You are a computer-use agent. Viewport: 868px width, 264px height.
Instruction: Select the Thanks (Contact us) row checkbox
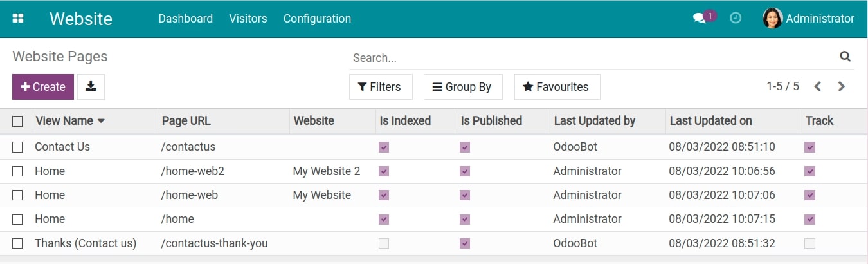(17, 243)
